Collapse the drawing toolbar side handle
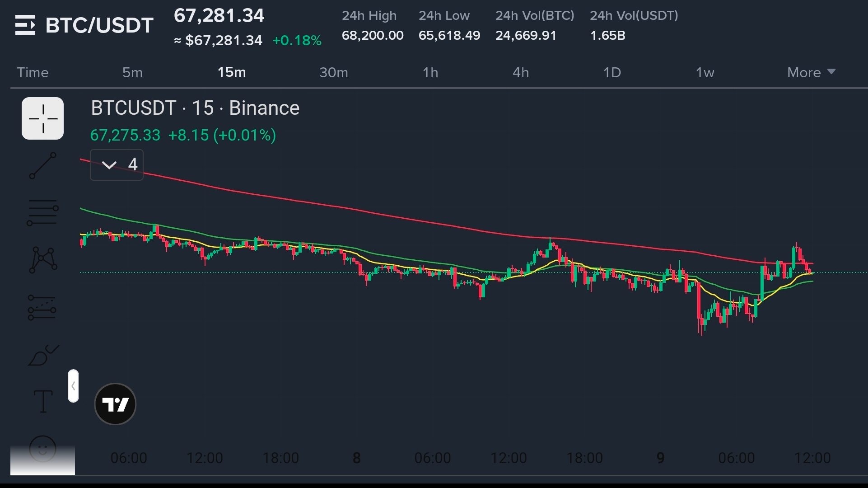The image size is (868, 488). 73,386
